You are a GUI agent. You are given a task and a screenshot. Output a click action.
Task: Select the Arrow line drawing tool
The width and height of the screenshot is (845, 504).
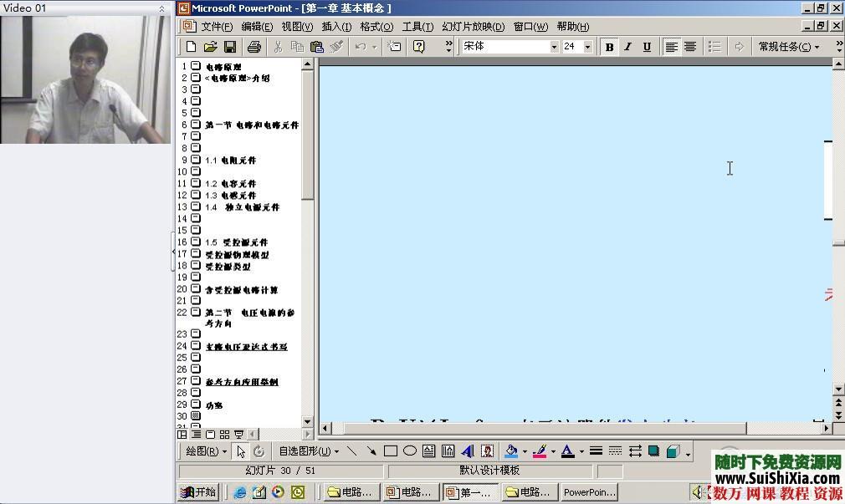[371, 451]
